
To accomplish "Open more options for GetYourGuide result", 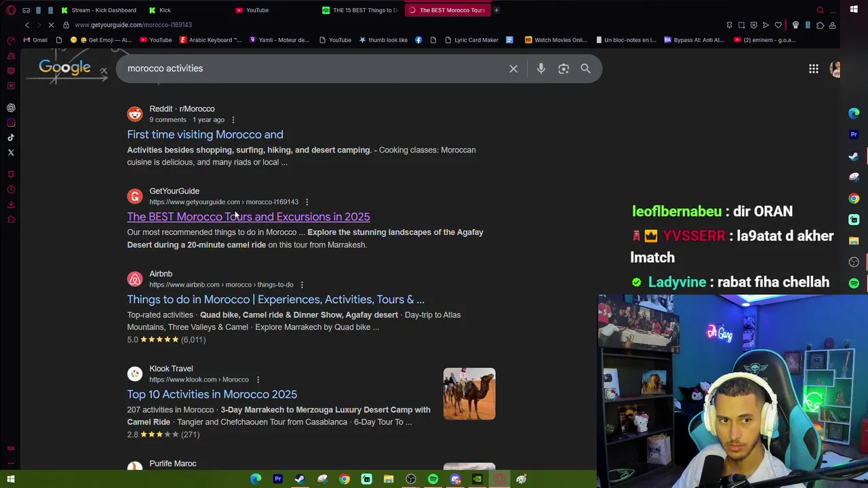I will click(307, 202).
